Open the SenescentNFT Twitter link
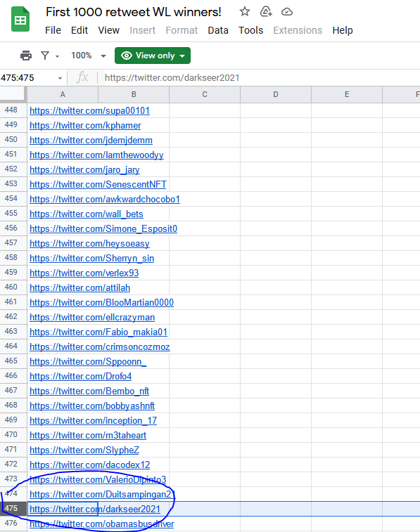The width and height of the screenshot is (420, 532). [98, 185]
